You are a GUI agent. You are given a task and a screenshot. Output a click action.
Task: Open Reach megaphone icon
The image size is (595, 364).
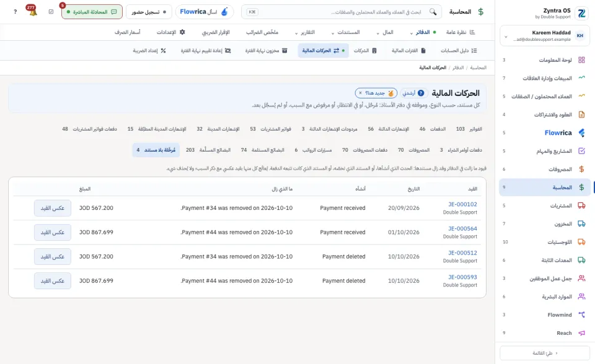tap(581, 333)
